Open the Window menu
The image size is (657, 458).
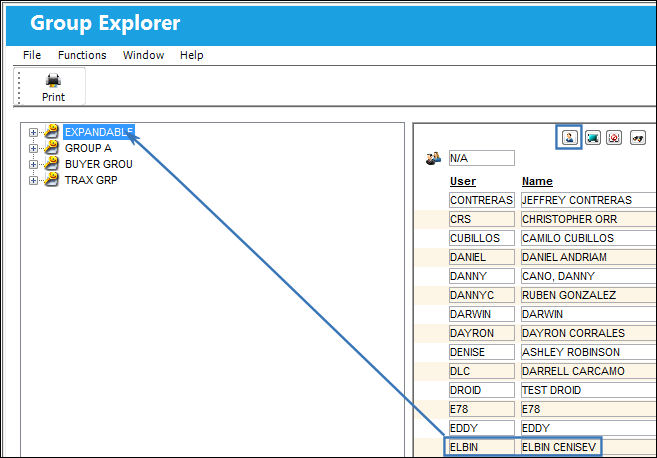click(143, 55)
